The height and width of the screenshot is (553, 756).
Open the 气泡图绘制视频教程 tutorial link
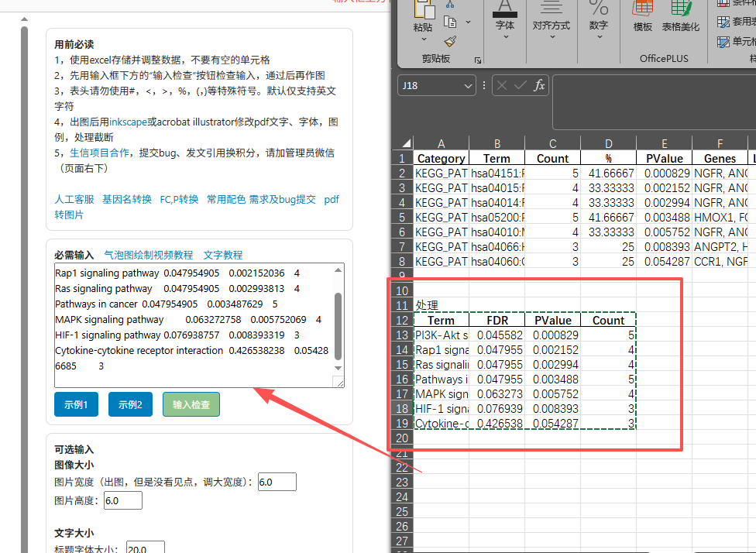point(149,255)
